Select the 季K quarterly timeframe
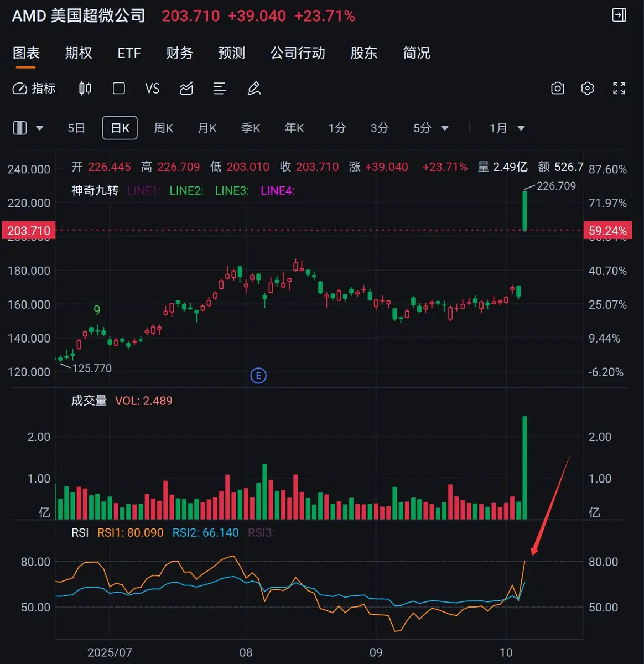644x664 pixels. pos(251,128)
